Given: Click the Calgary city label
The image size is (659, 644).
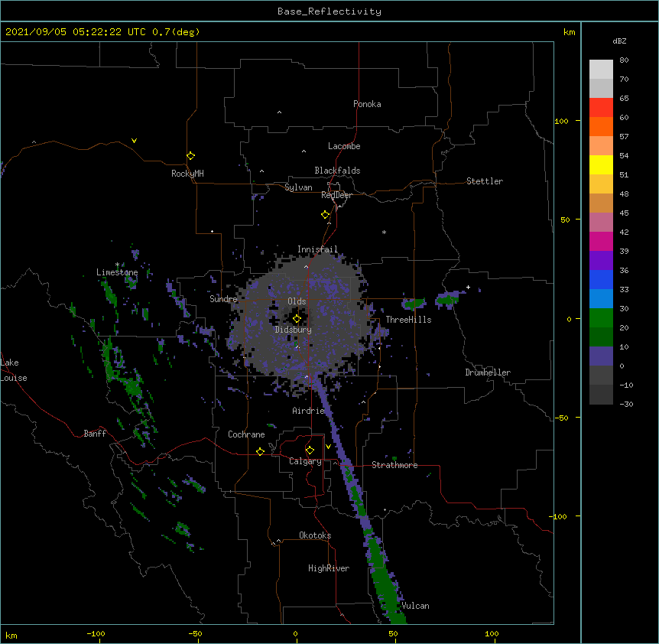Looking at the screenshot, I should point(306,461).
